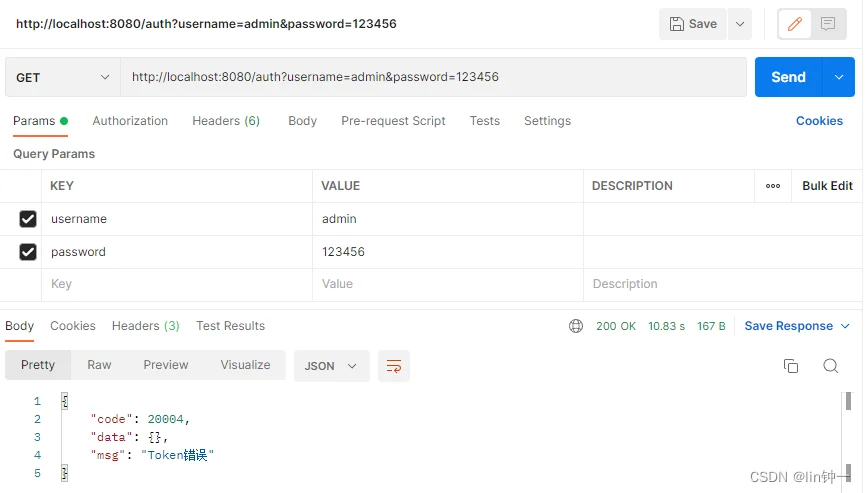Uncheck the username parameter checkbox
The image size is (866, 493).
tap(28, 219)
